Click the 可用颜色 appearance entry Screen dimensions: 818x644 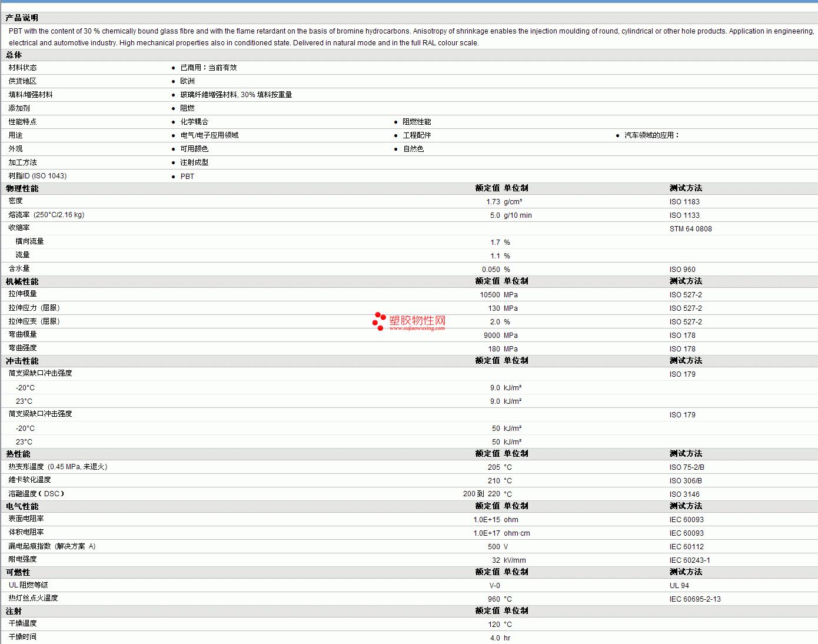point(194,149)
